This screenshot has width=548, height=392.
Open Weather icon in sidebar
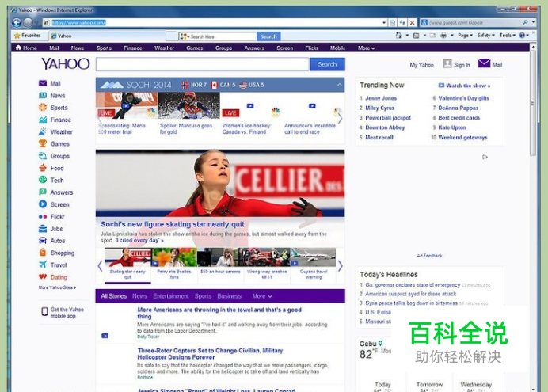43,131
